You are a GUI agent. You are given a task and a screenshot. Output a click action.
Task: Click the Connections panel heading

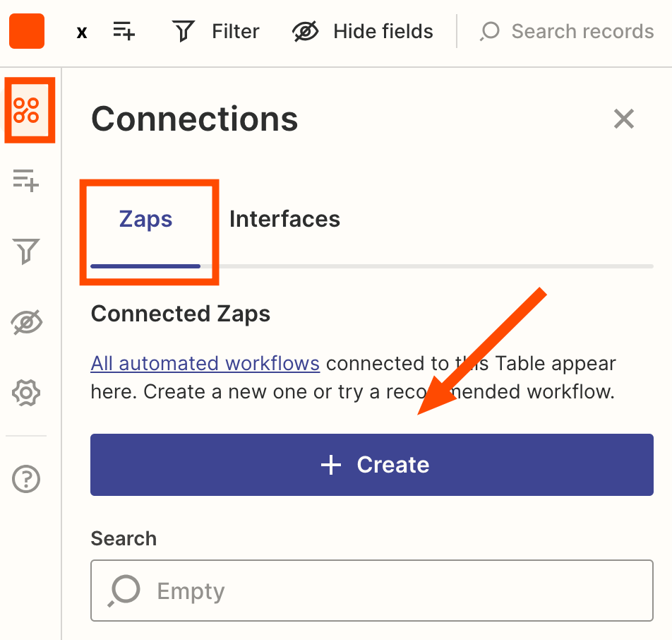click(x=195, y=119)
